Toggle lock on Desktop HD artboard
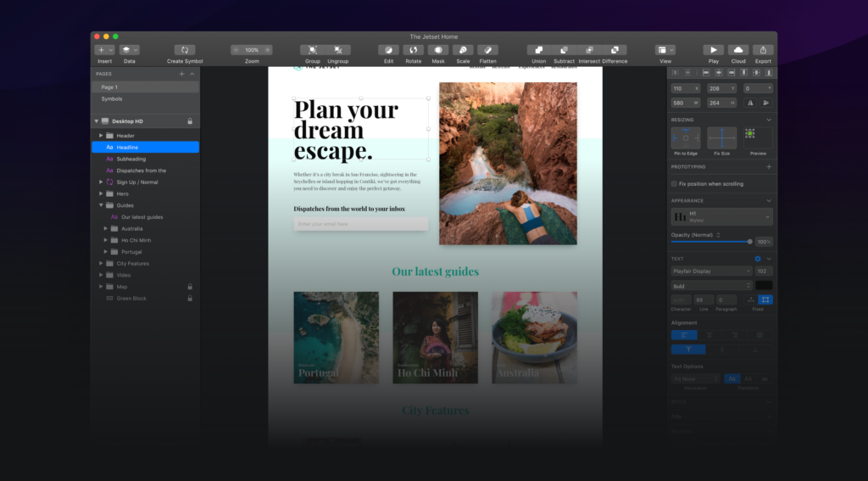This screenshot has width=868, height=481. coord(189,121)
